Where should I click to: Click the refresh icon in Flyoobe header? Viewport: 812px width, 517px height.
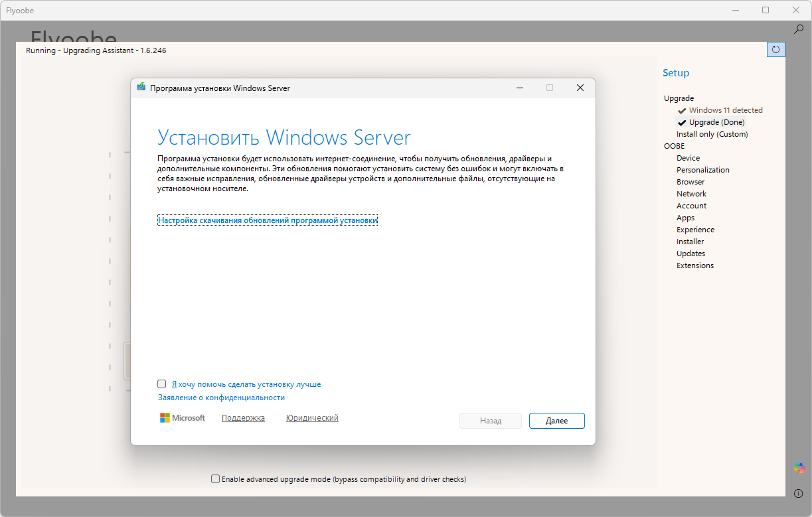tap(775, 49)
